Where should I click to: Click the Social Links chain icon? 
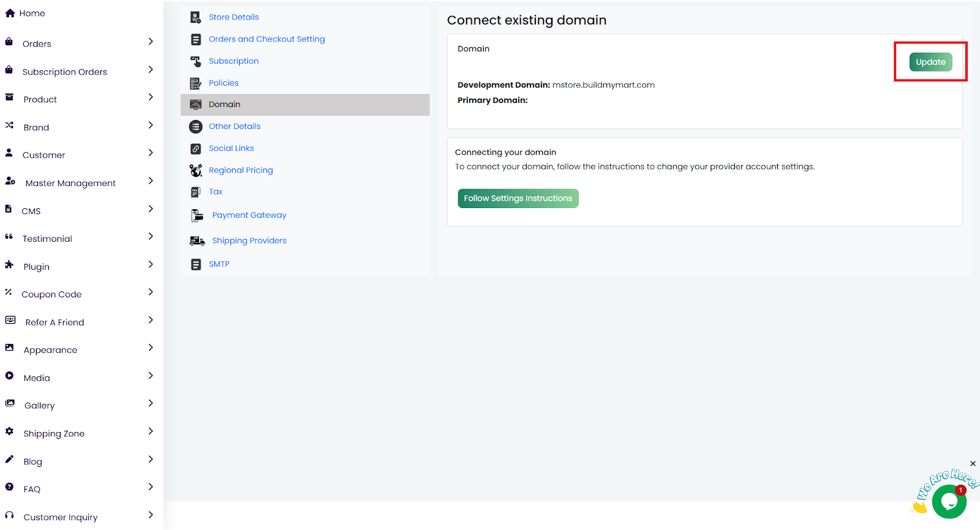pos(195,149)
